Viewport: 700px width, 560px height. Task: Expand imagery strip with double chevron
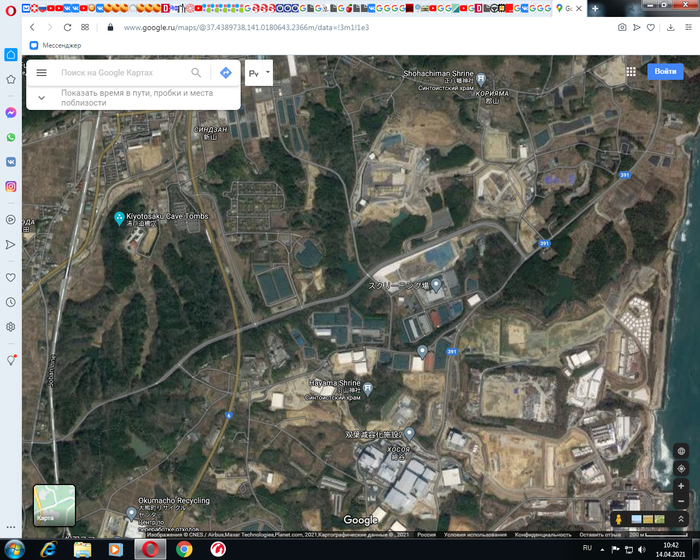pos(681,519)
